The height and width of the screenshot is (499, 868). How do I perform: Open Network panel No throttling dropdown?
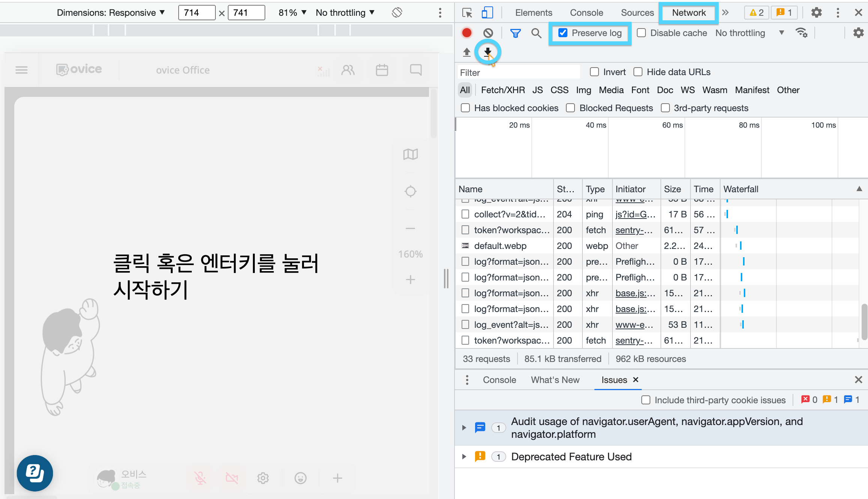click(x=749, y=33)
